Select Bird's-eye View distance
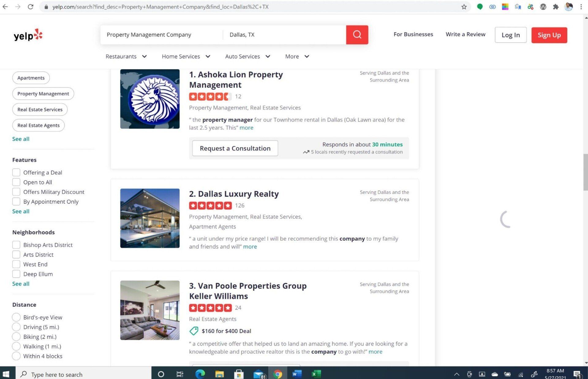 click(16, 317)
